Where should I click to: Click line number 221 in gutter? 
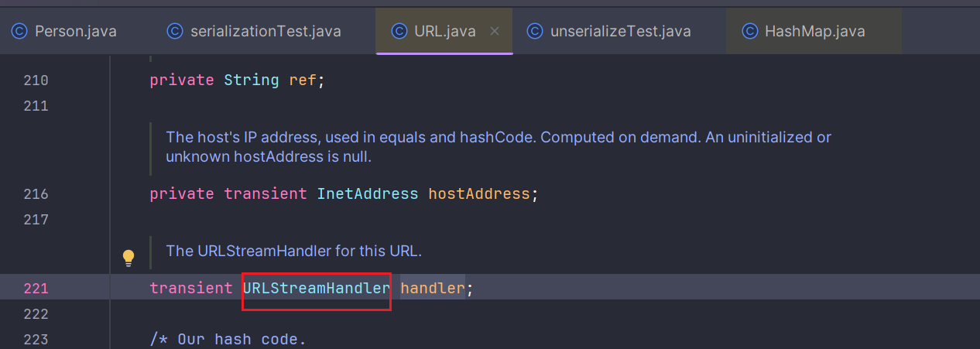tap(36, 289)
